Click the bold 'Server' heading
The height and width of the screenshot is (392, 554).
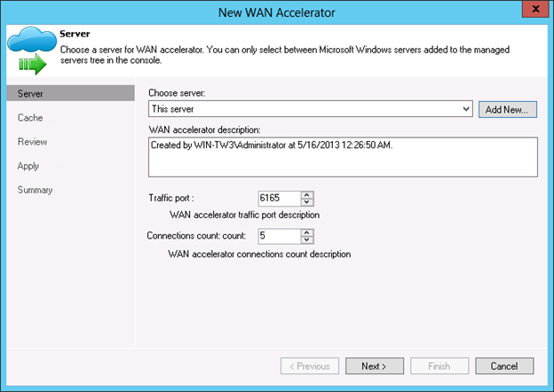(x=75, y=34)
